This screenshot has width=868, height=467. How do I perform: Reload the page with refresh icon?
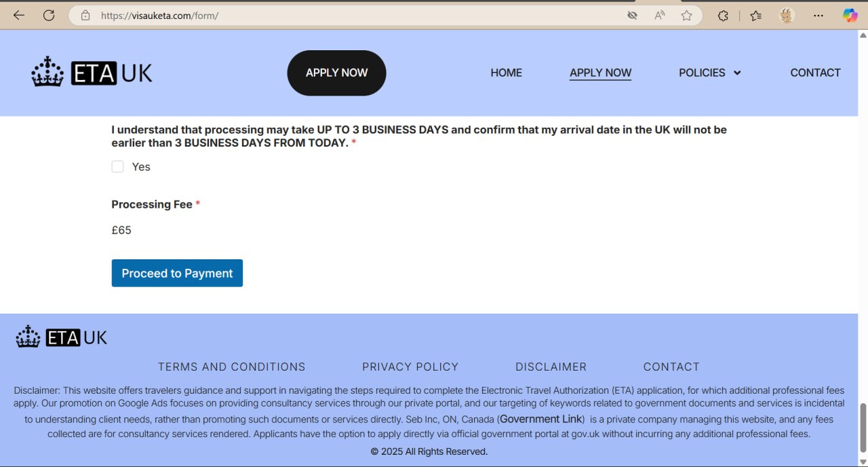click(x=49, y=15)
